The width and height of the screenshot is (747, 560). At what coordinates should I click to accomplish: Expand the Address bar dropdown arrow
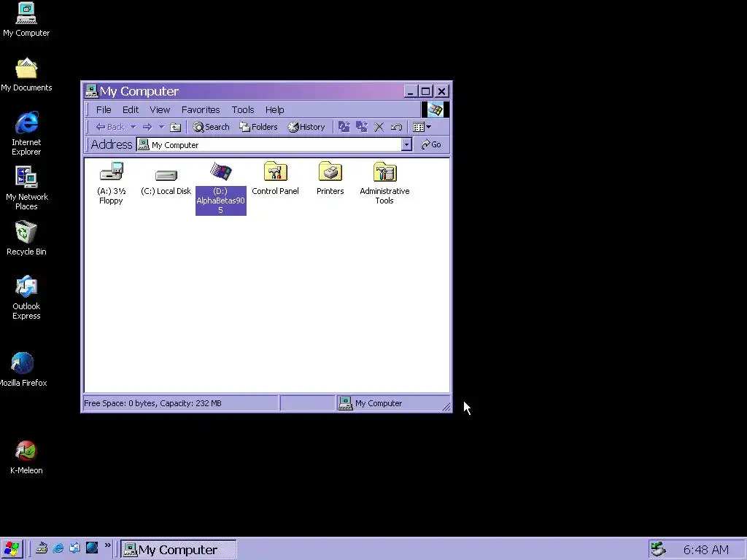pos(406,144)
